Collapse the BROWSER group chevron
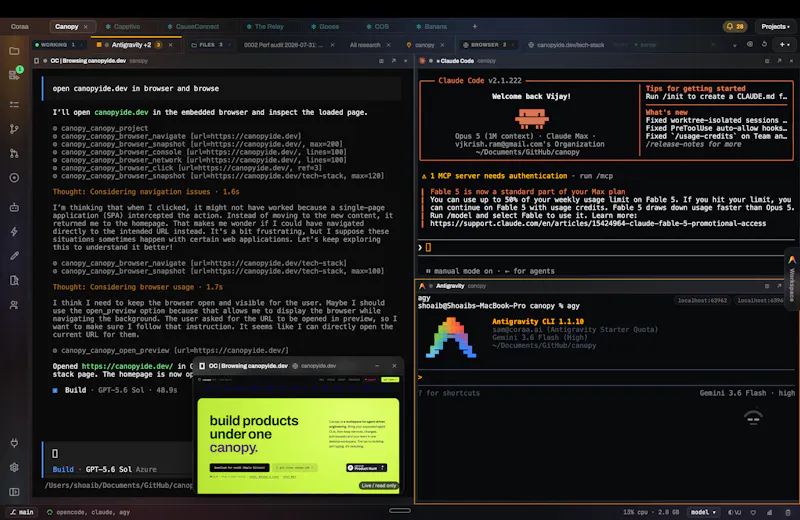Viewport: 800px width, 520px height. tap(513, 45)
